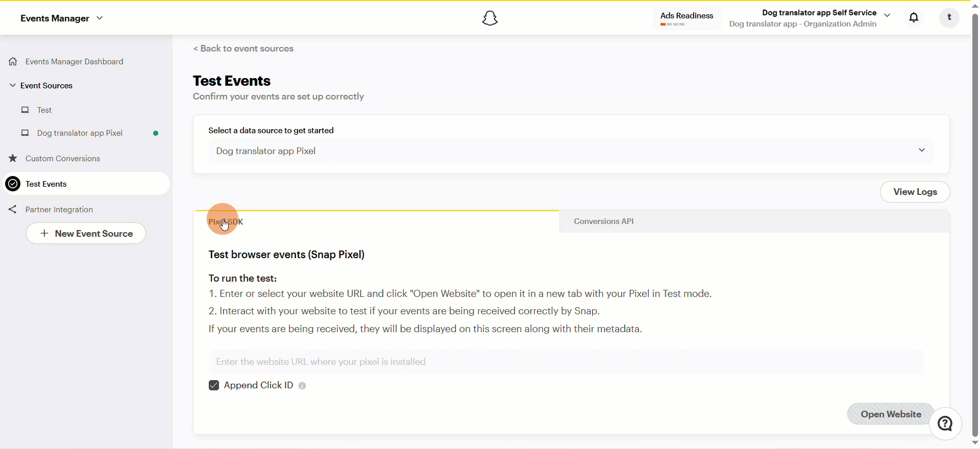Click the home icon beside Events Manager Dashboard
This screenshot has width=980, height=449.
[x=13, y=61]
